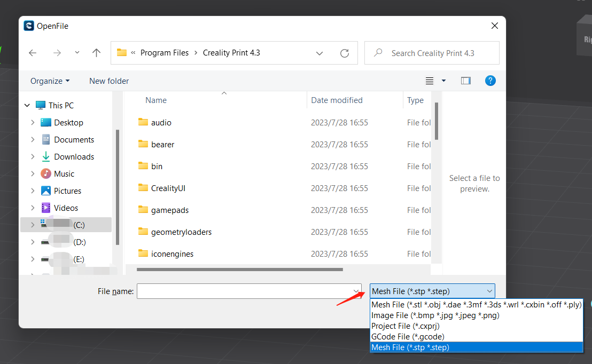592x364 pixels.
Task: Click the Forward navigation arrow
Action: click(x=57, y=53)
